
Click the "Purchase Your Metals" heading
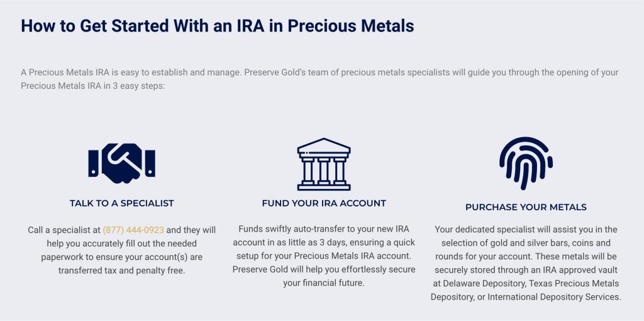(526, 207)
